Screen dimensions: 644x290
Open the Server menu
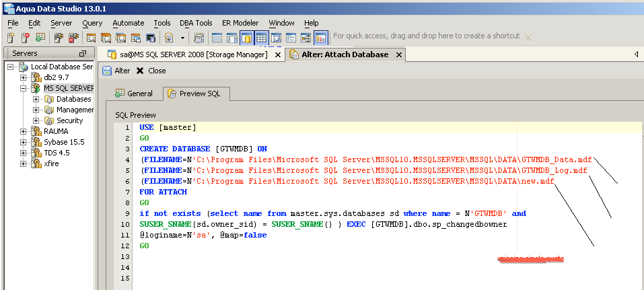click(61, 23)
